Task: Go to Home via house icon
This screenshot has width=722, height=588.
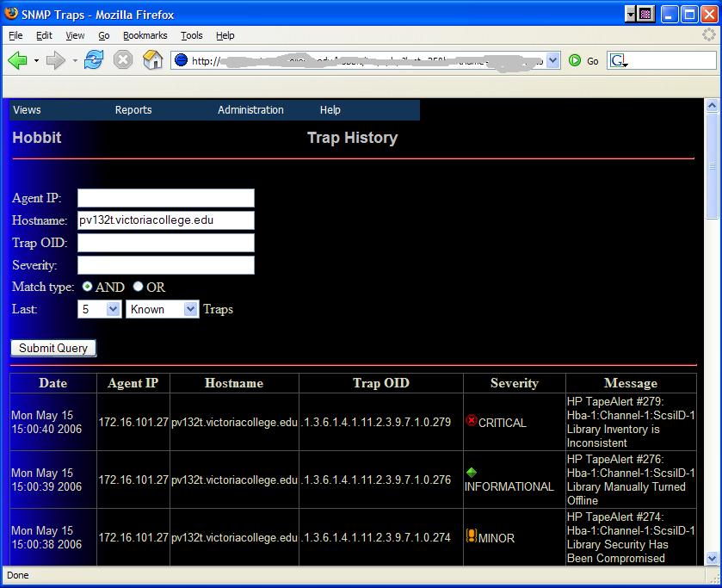Action: [152, 60]
